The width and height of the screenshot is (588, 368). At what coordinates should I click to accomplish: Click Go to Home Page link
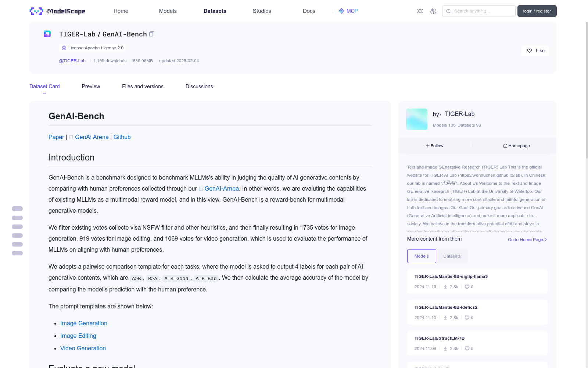pyautogui.click(x=527, y=240)
